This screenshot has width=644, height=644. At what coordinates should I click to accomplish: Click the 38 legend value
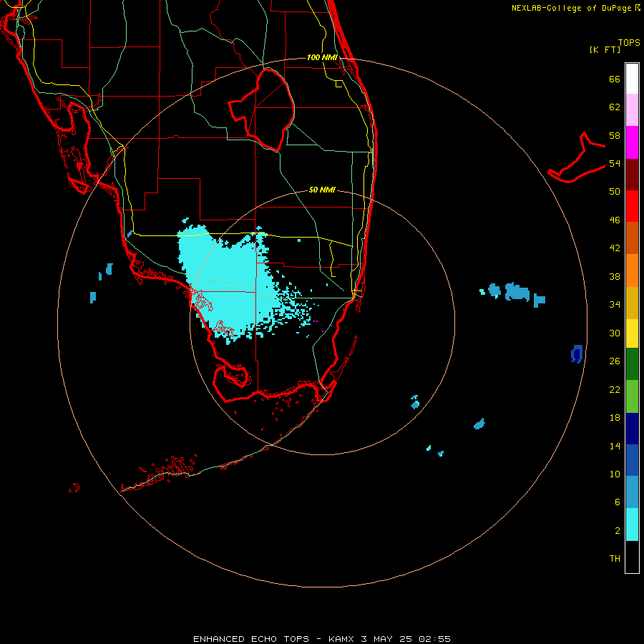pyautogui.click(x=615, y=276)
